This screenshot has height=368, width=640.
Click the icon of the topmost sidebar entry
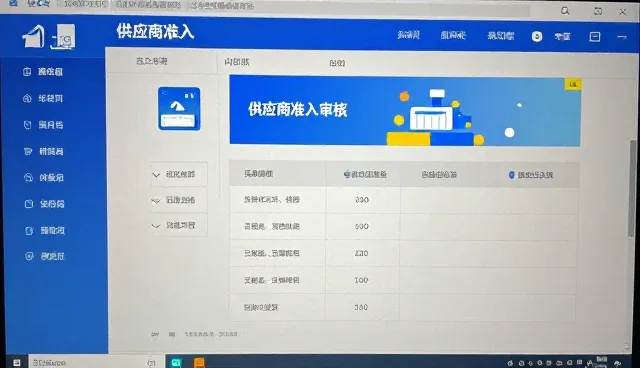tap(27, 72)
